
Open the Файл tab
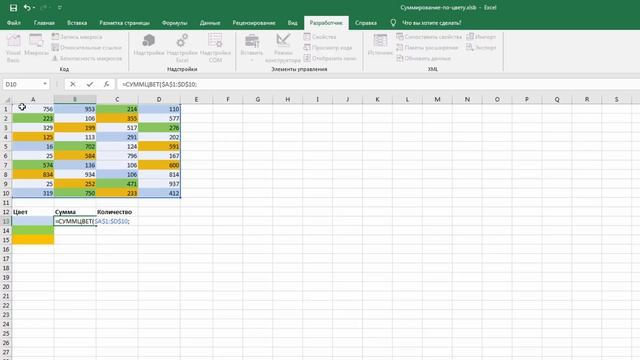(x=13, y=23)
